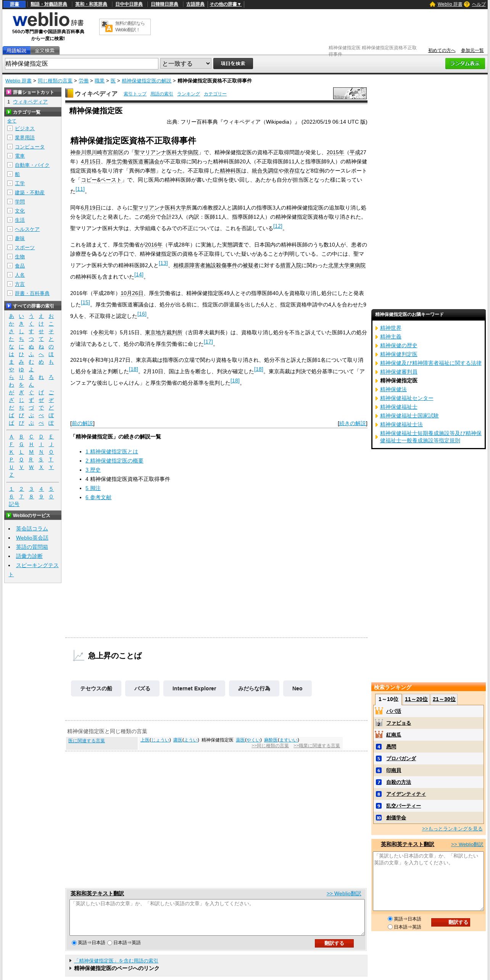The width and height of the screenshot is (490, 980).
Task: Click the rank 4 number badge
Action: click(x=379, y=746)
